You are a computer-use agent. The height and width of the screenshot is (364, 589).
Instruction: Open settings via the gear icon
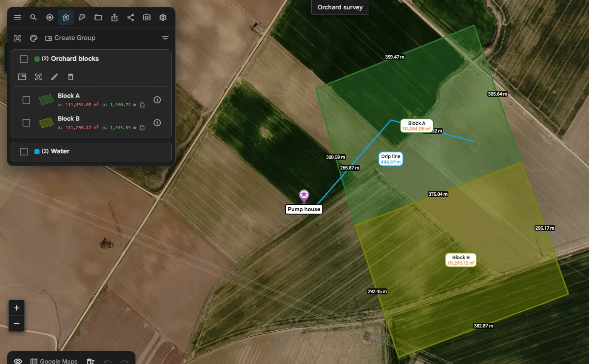click(163, 17)
